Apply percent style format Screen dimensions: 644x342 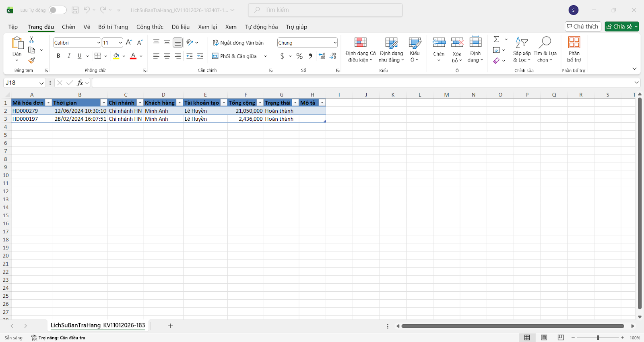coord(299,56)
